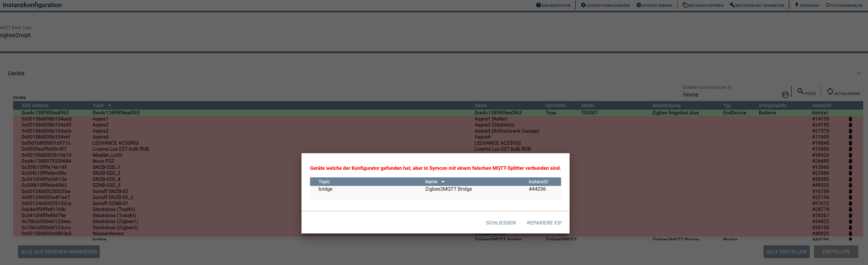Delete the WasserSensor instance trash icon
The height and width of the screenshot is (265, 868).
click(x=850, y=233)
